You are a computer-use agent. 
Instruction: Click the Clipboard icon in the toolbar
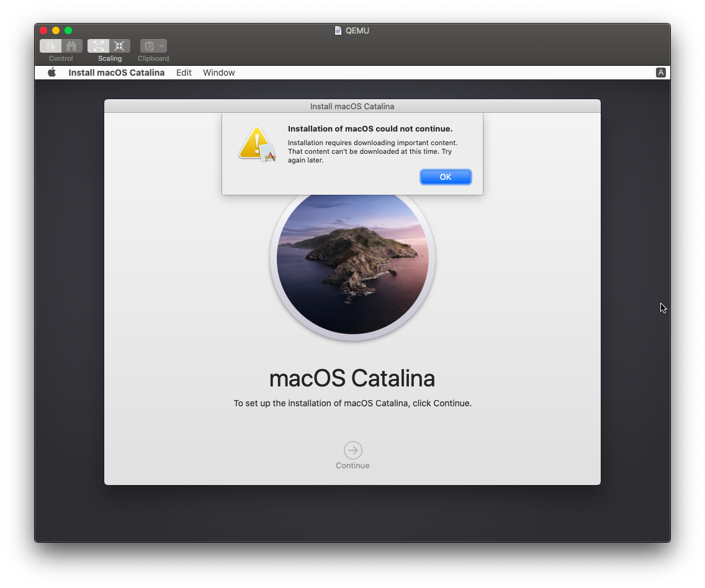pos(149,45)
